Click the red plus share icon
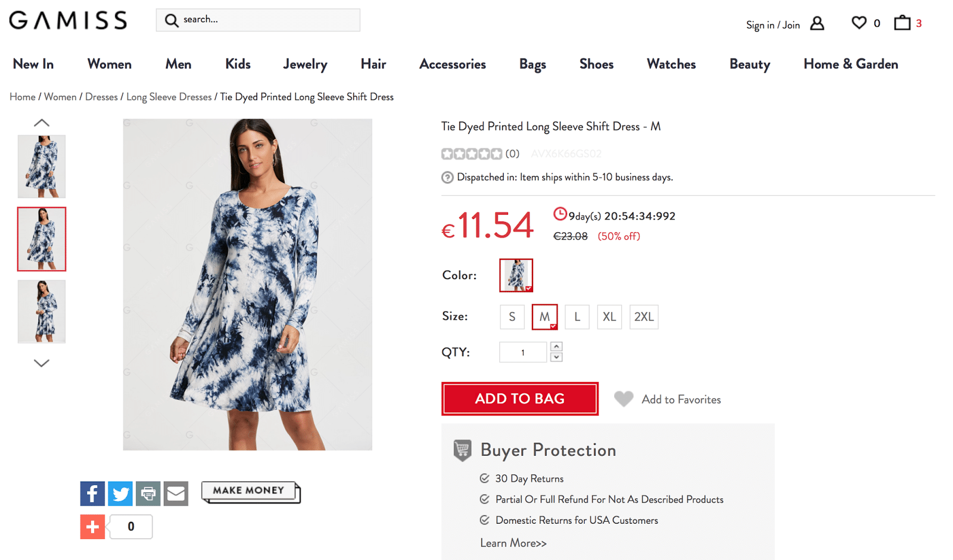Screen dimensions: 953x560 [92, 527]
